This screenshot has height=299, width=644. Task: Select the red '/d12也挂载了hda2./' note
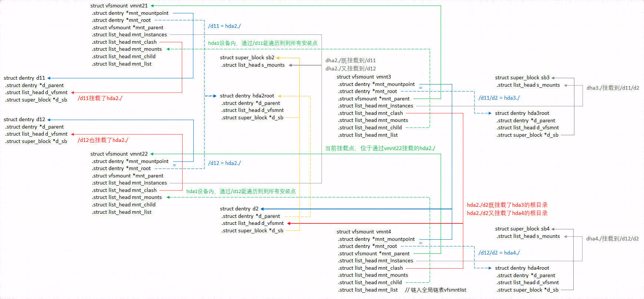[103, 140]
